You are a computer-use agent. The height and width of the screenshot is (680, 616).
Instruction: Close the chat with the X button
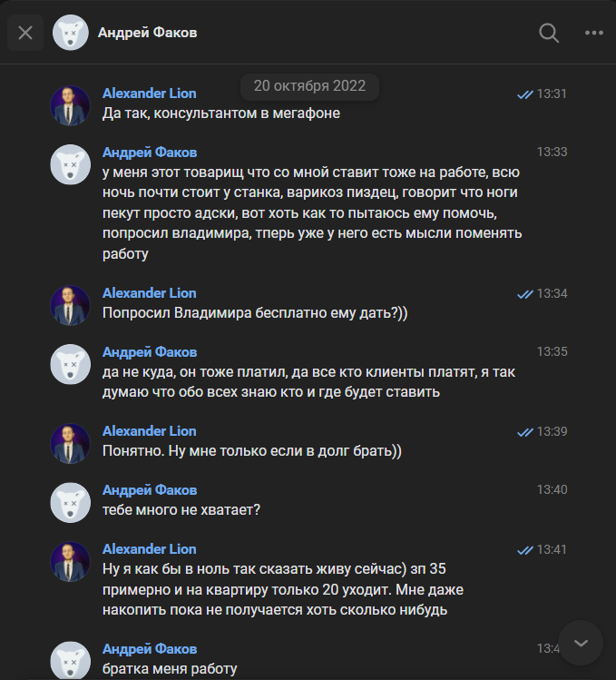[25, 33]
